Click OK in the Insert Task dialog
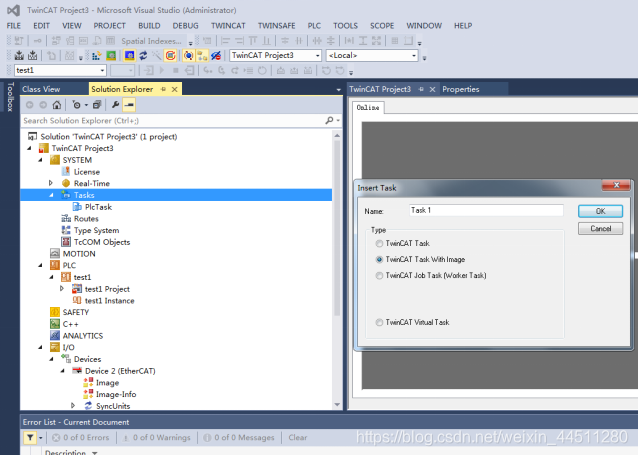 coord(601,211)
